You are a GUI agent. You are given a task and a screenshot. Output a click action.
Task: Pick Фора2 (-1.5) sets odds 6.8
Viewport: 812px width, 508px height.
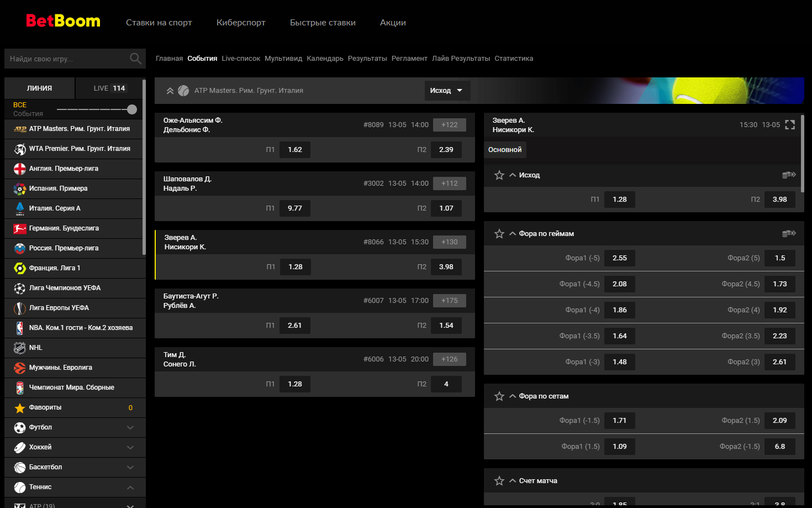pyautogui.click(x=780, y=447)
